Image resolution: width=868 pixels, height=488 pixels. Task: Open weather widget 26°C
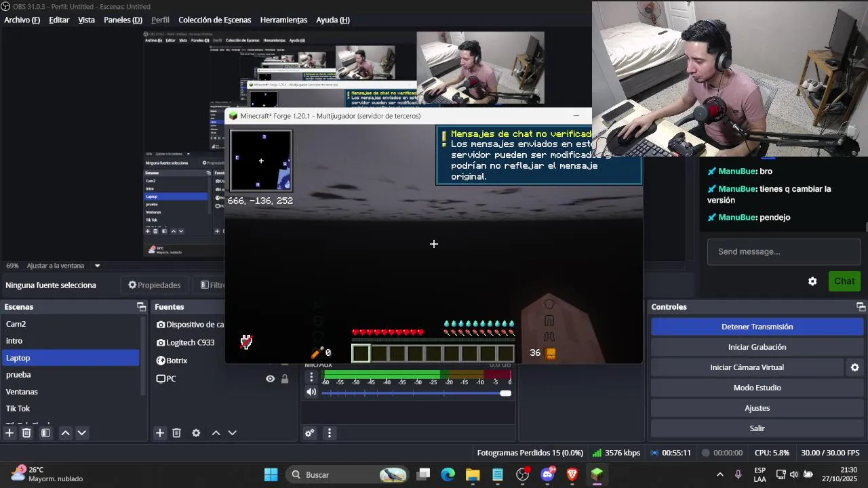click(x=47, y=474)
